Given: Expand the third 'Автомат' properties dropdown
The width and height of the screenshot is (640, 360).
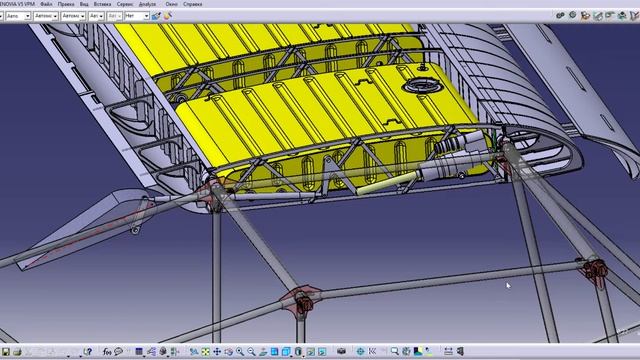Looking at the screenshot, I should 82,16.
